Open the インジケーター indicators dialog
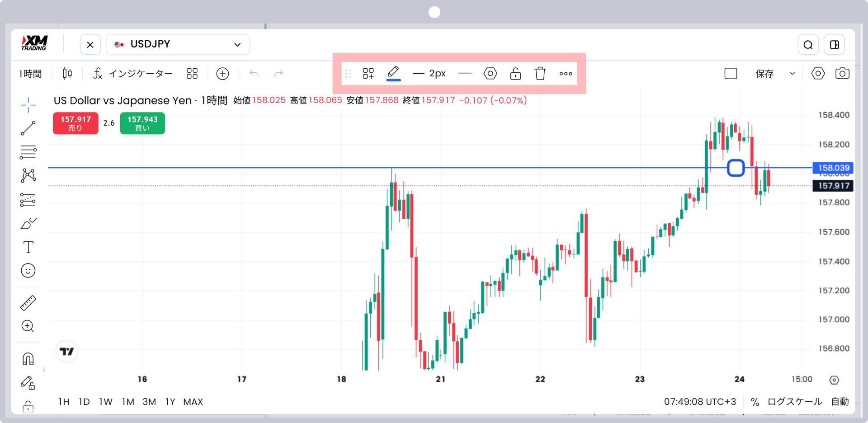Image resolution: width=868 pixels, height=423 pixels. point(132,73)
